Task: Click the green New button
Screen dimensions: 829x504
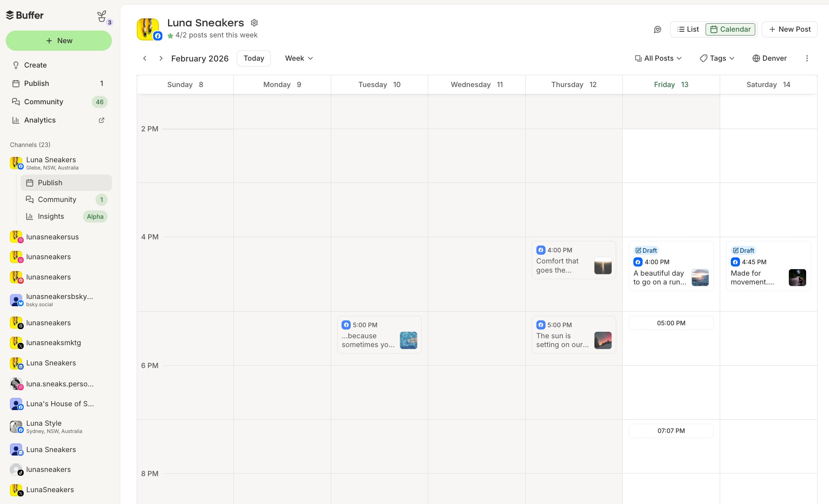Action: [x=59, y=41]
